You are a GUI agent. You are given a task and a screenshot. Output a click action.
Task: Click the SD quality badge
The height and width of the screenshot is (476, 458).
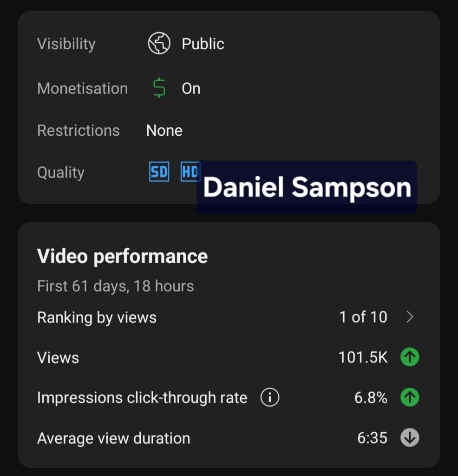159,172
